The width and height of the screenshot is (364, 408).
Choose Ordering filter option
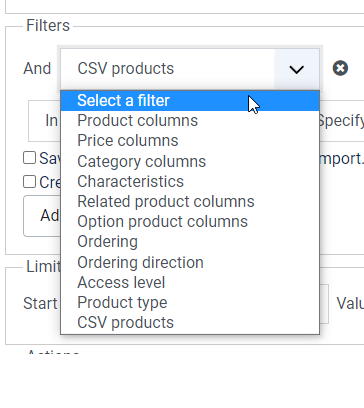(190, 242)
